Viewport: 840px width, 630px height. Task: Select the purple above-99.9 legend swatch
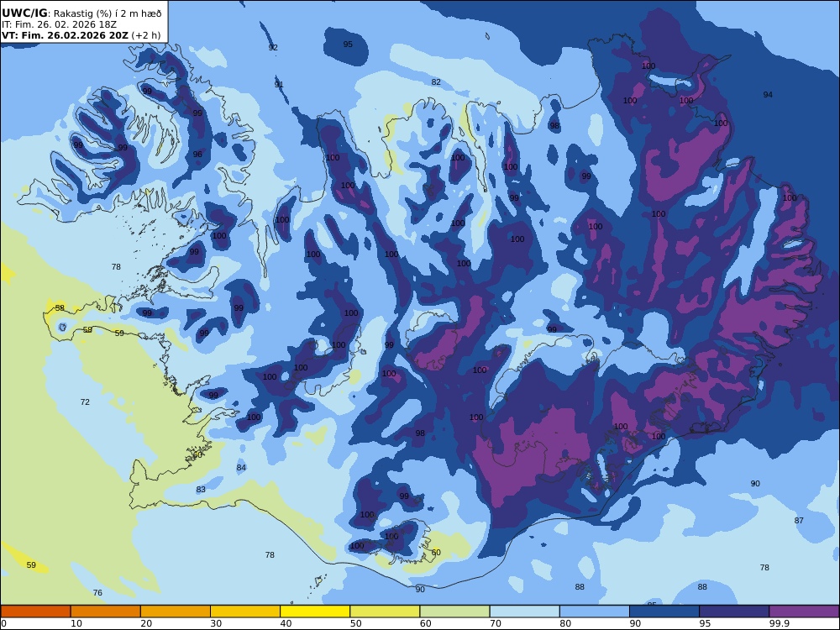pyautogui.click(x=804, y=612)
